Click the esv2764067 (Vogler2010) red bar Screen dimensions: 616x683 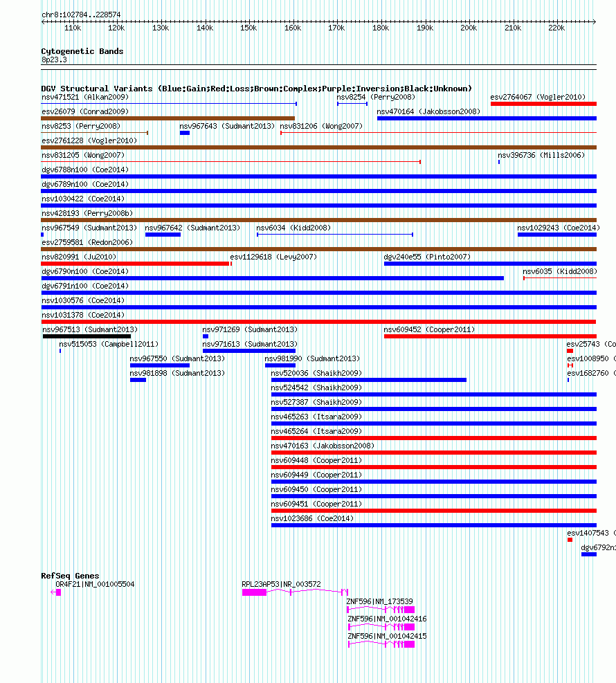click(x=543, y=104)
